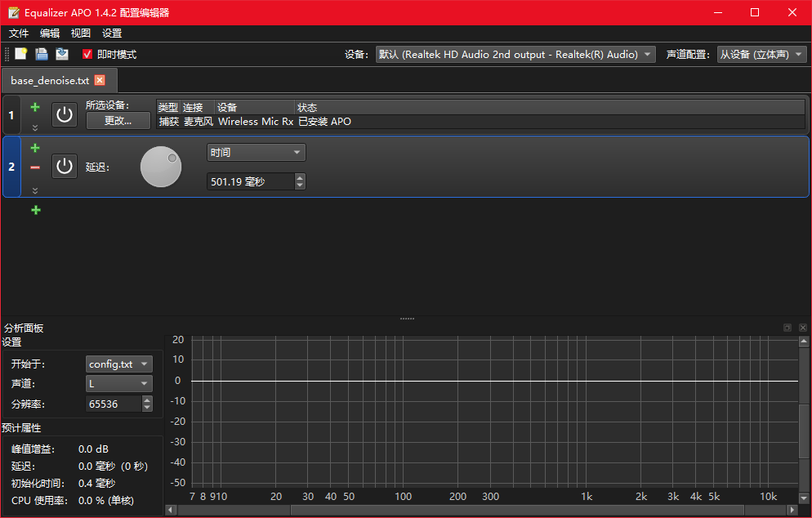This screenshot has width=812, height=518.
Task: Click the toolbar drag grip handle
Action: coord(7,54)
